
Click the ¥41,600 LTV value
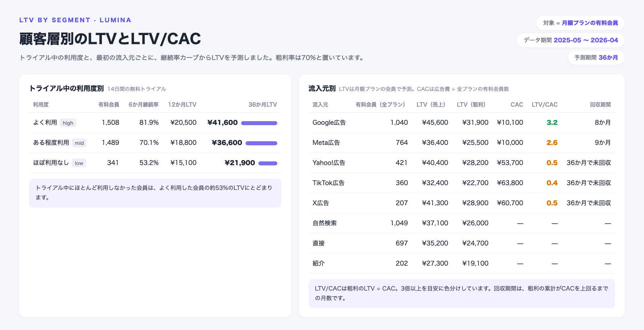coord(223,122)
